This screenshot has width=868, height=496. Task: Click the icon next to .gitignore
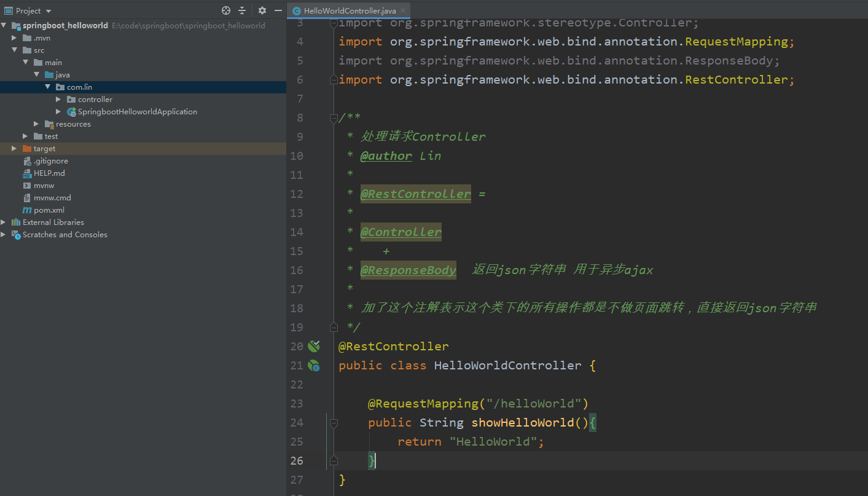click(x=27, y=160)
